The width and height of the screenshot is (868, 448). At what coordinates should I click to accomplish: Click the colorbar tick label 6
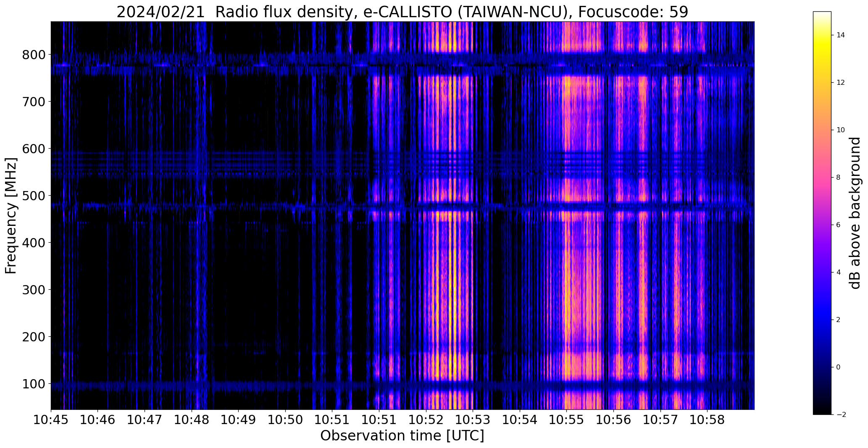pos(839,225)
